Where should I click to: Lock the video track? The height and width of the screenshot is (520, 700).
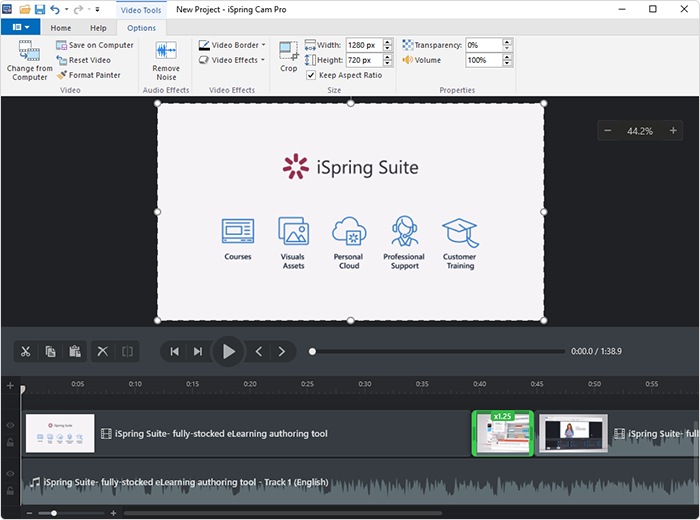[10, 442]
